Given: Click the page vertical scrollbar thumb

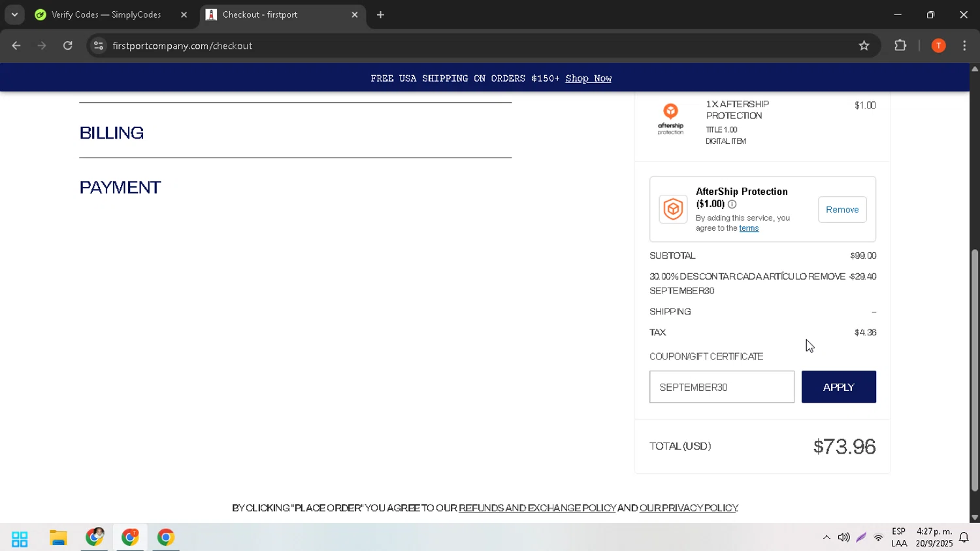Looking at the screenshot, I should pyautogui.click(x=974, y=369).
